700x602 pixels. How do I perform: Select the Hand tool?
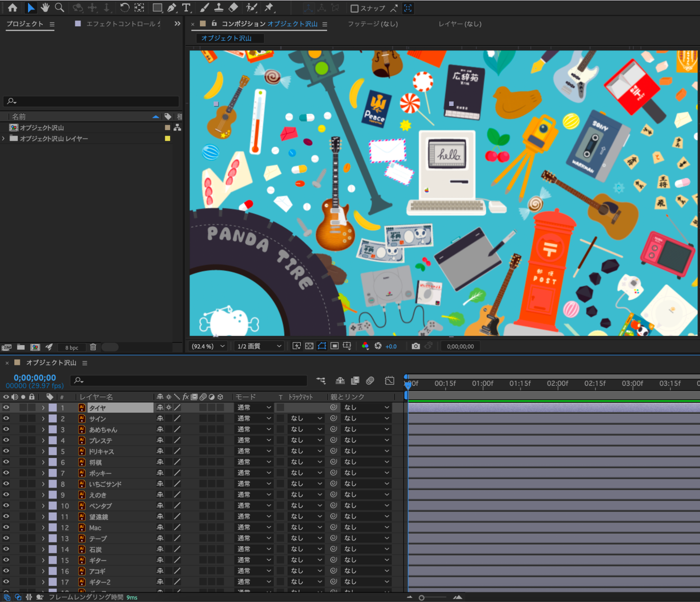pos(45,7)
